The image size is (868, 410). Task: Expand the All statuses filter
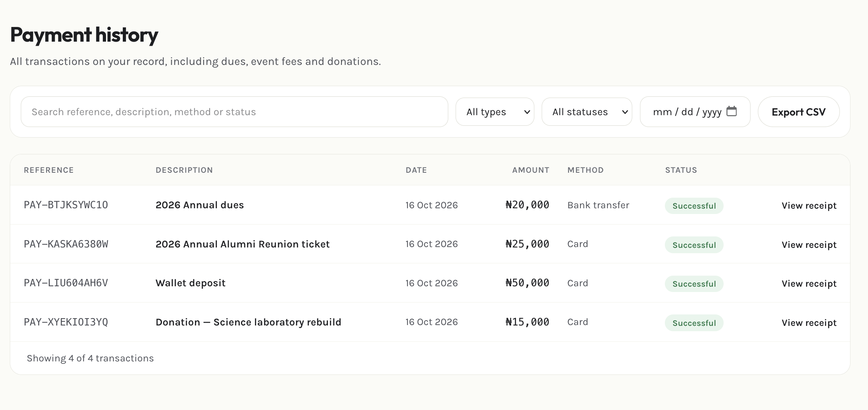pyautogui.click(x=587, y=111)
